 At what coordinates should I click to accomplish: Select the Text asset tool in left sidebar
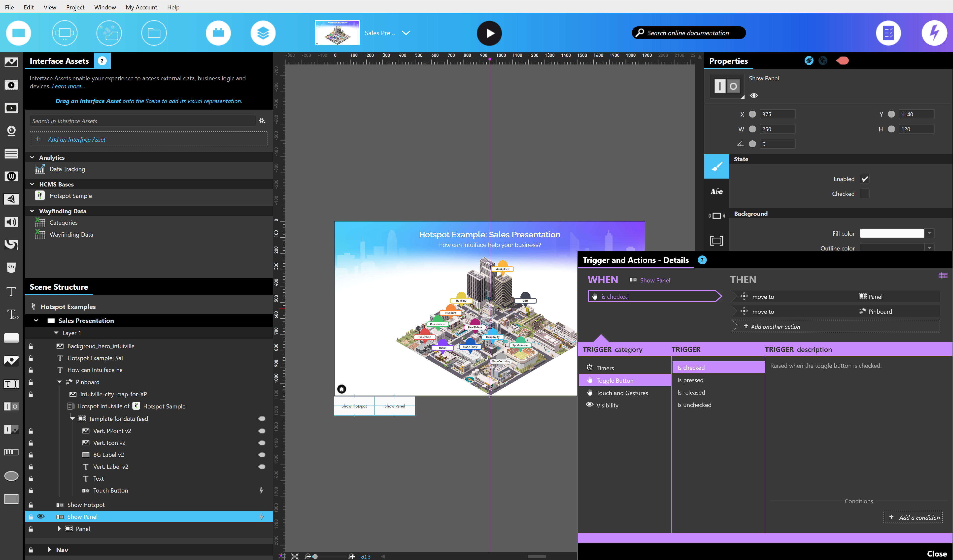coord(11,291)
